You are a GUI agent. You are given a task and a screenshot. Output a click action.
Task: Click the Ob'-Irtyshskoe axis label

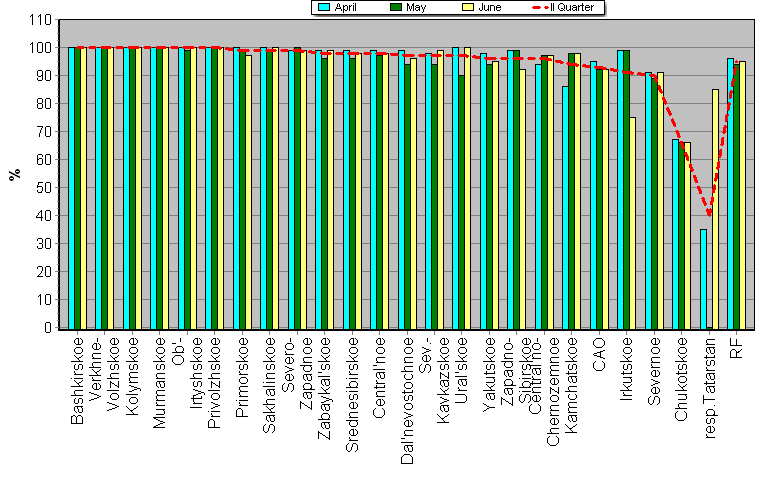(x=187, y=373)
